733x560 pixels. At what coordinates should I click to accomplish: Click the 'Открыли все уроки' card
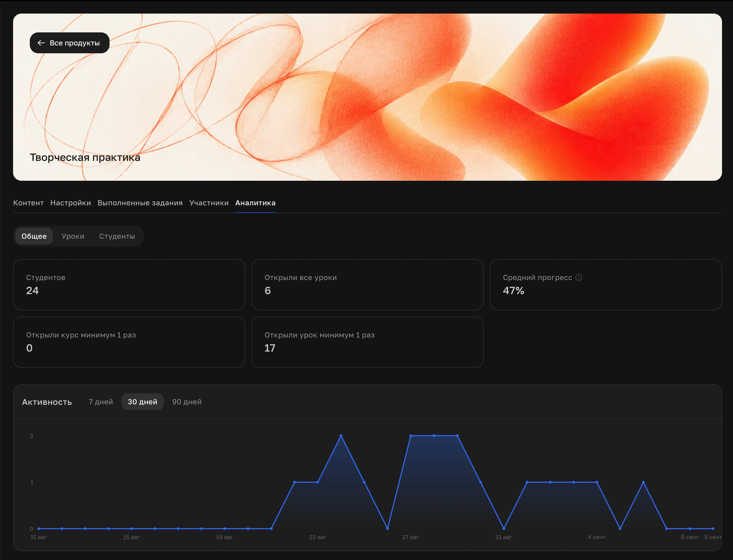[x=367, y=285]
